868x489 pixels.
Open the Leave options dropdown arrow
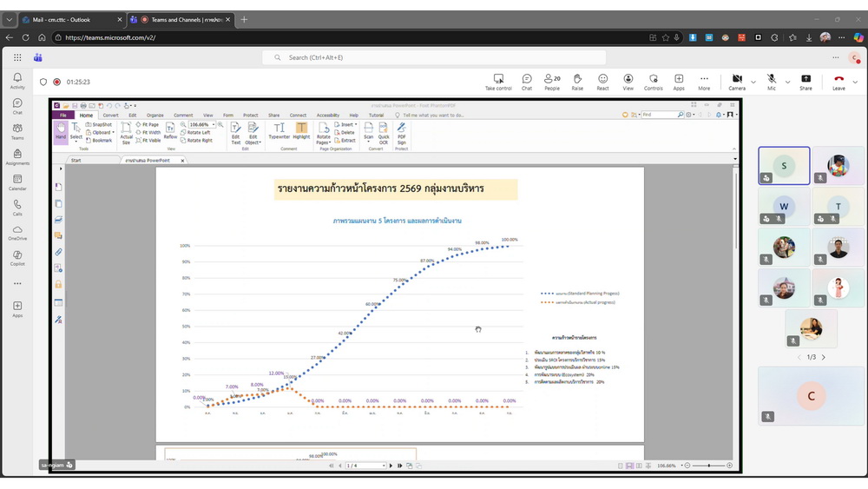[855, 82]
